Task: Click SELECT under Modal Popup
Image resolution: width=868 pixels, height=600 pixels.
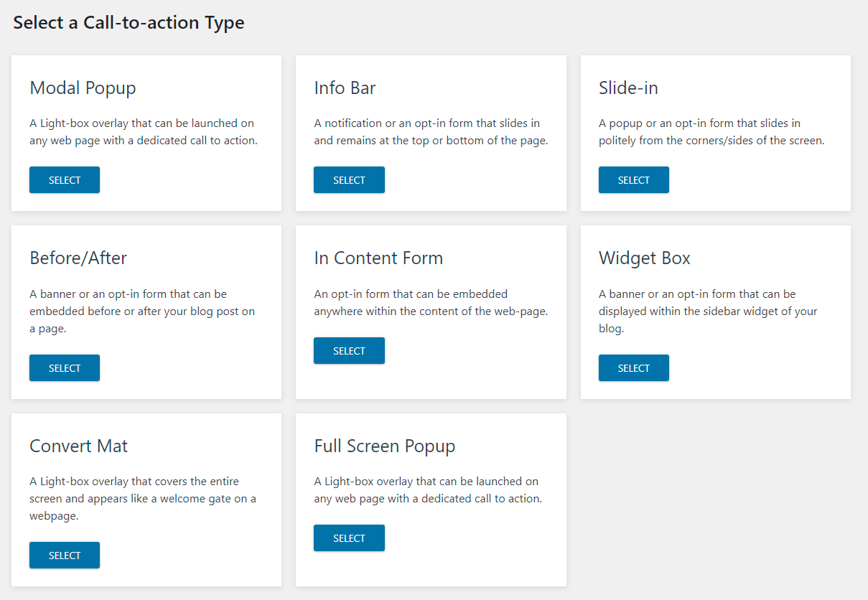Action: click(65, 180)
